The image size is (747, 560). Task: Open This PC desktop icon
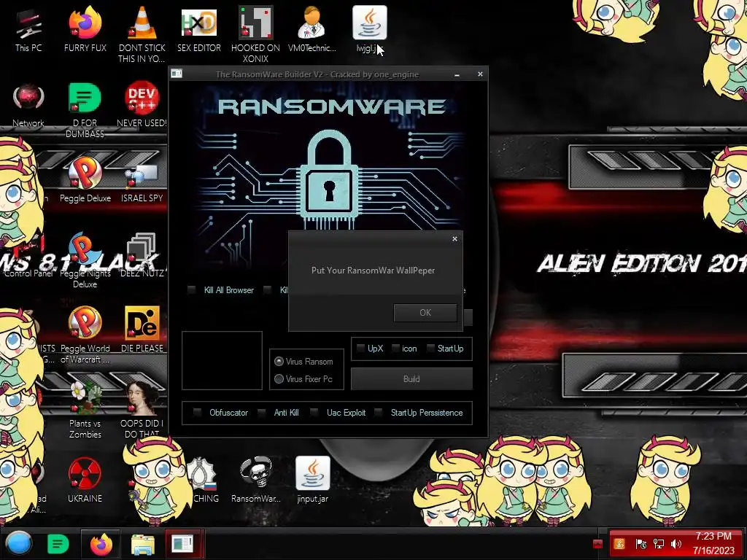[x=28, y=29]
